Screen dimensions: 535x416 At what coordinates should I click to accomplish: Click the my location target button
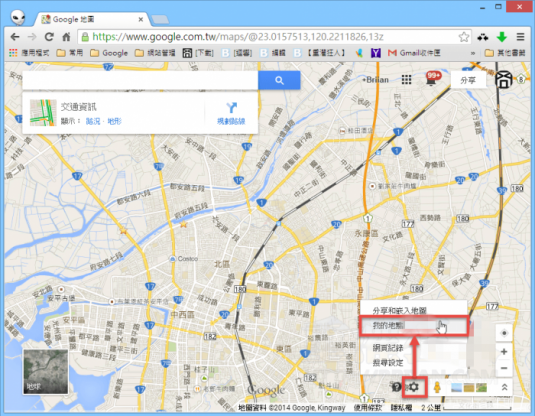[504, 333]
